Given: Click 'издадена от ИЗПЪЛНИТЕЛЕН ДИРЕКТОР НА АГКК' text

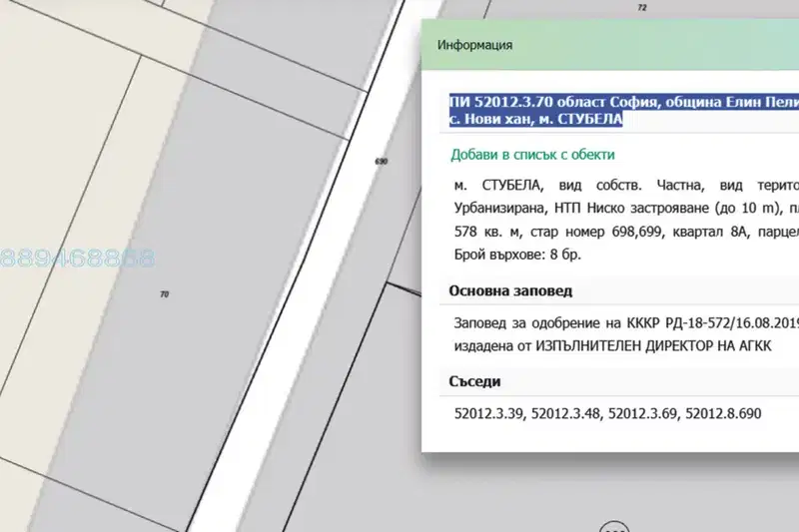Looking at the screenshot, I should tap(612, 346).
